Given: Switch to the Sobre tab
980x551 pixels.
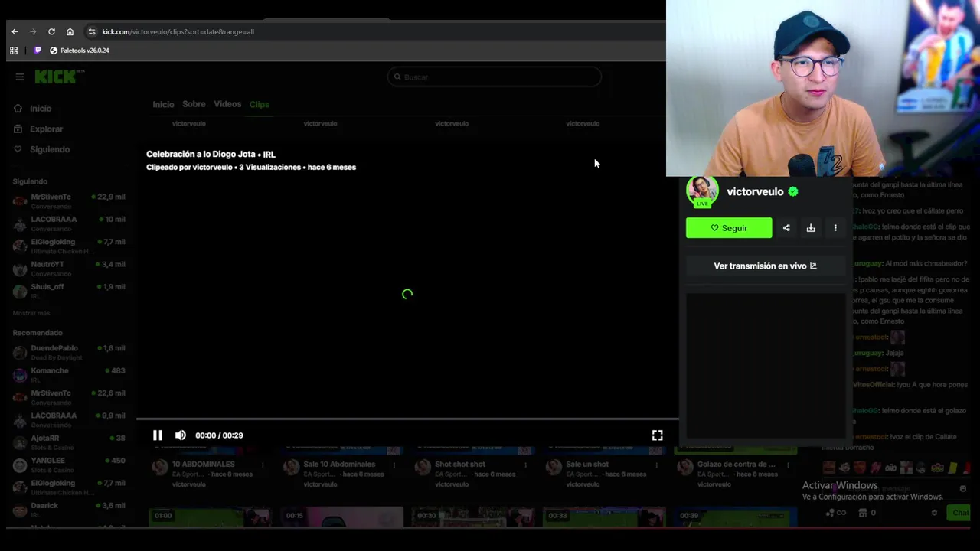Looking at the screenshot, I should point(194,104).
